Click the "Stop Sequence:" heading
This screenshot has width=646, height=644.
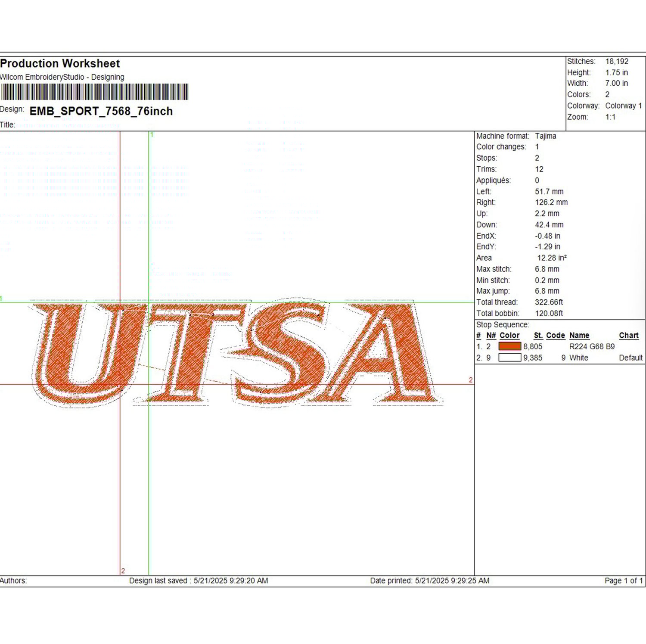pyautogui.click(x=503, y=325)
